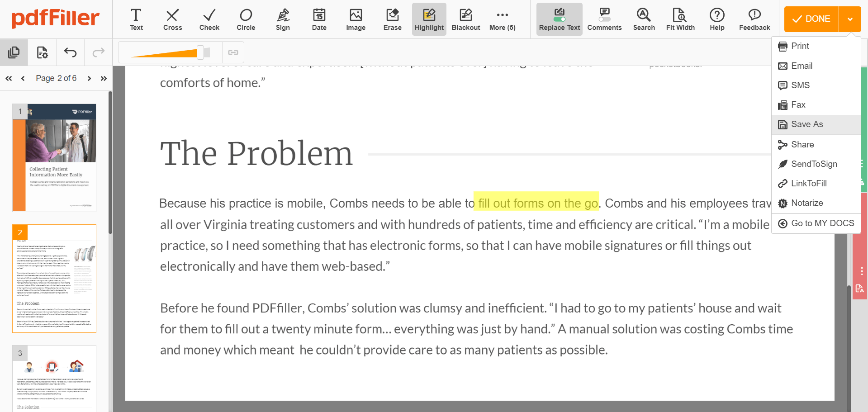Toggle Replace Text mode
This screenshot has width=868, height=412.
[559, 19]
